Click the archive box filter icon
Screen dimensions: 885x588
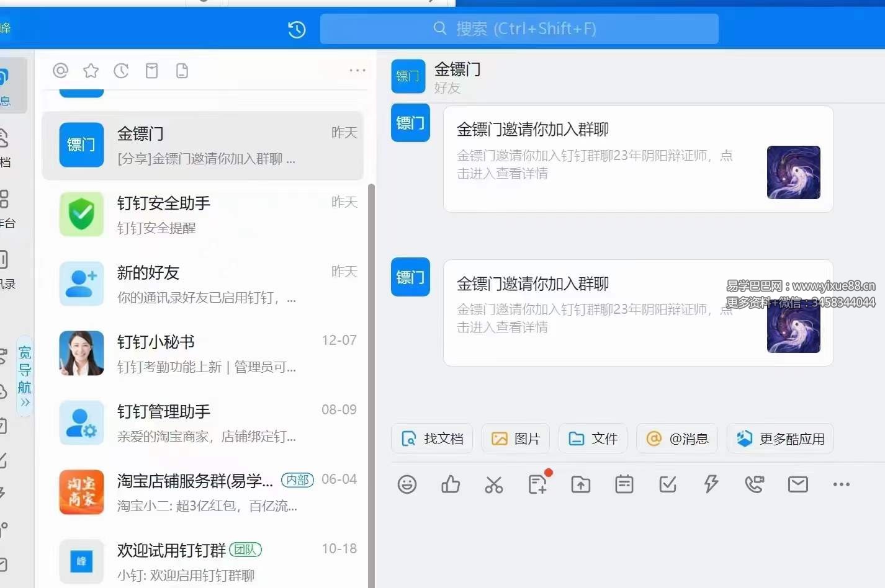(151, 71)
